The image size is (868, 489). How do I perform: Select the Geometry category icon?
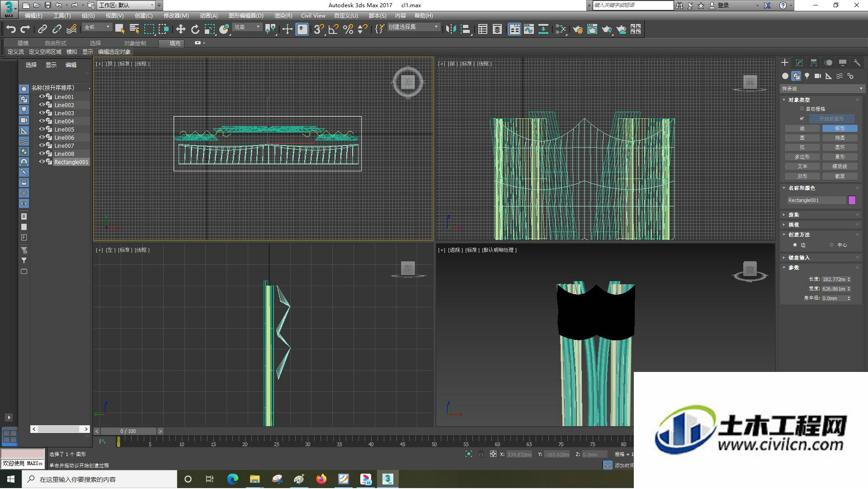tap(785, 76)
